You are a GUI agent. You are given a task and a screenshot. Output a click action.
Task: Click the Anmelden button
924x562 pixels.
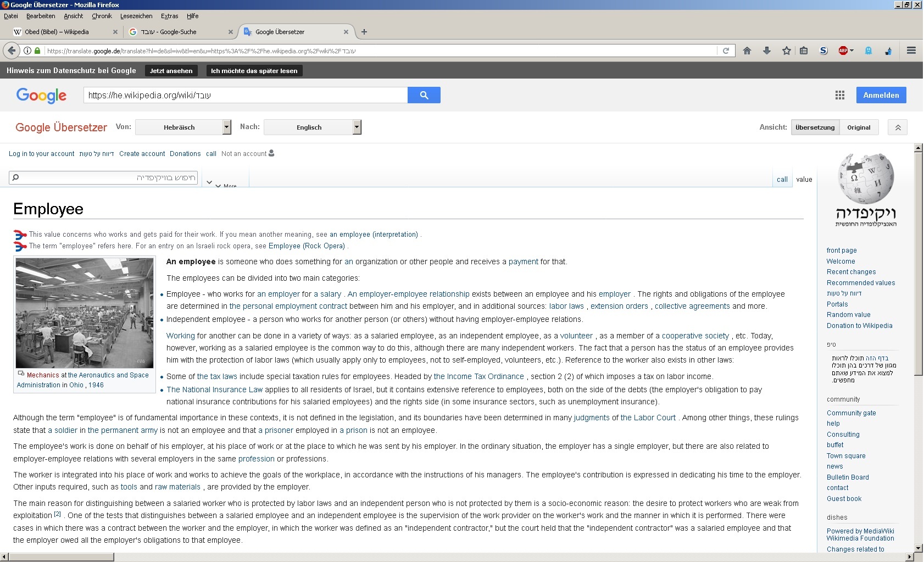[881, 95]
